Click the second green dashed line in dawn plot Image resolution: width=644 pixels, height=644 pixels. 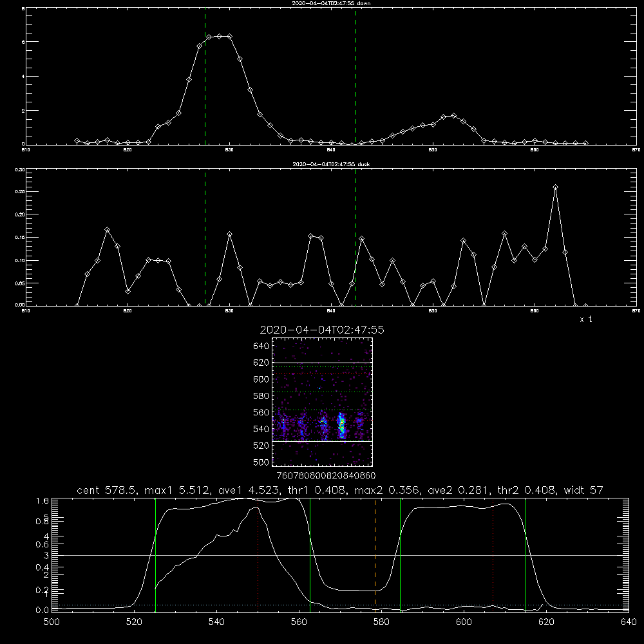tap(355, 78)
